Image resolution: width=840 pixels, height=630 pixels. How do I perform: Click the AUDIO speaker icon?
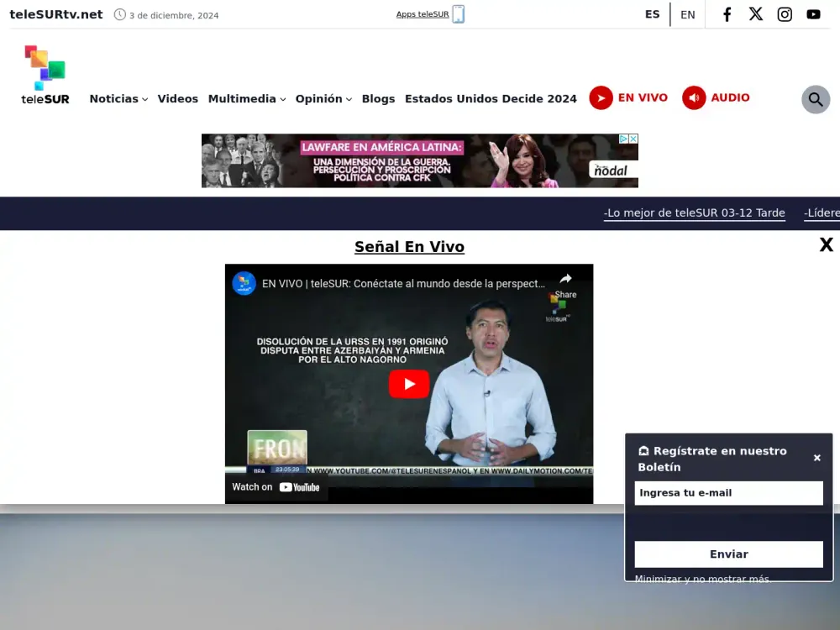pos(694,97)
